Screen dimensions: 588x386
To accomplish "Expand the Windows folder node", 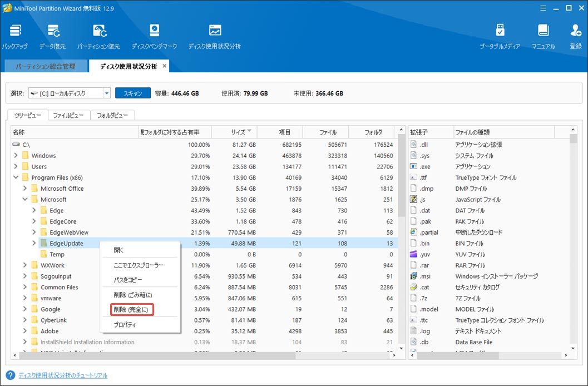I will (x=16, y=155).
